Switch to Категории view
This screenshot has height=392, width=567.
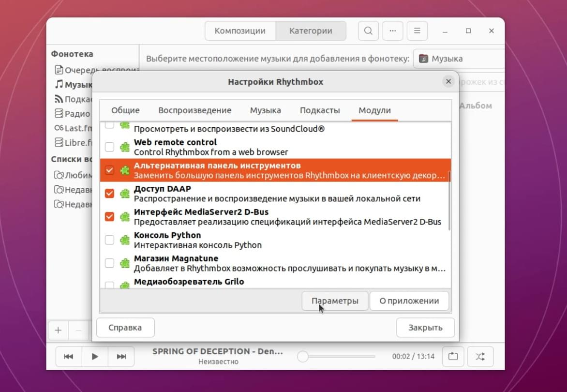click(311, 31)
